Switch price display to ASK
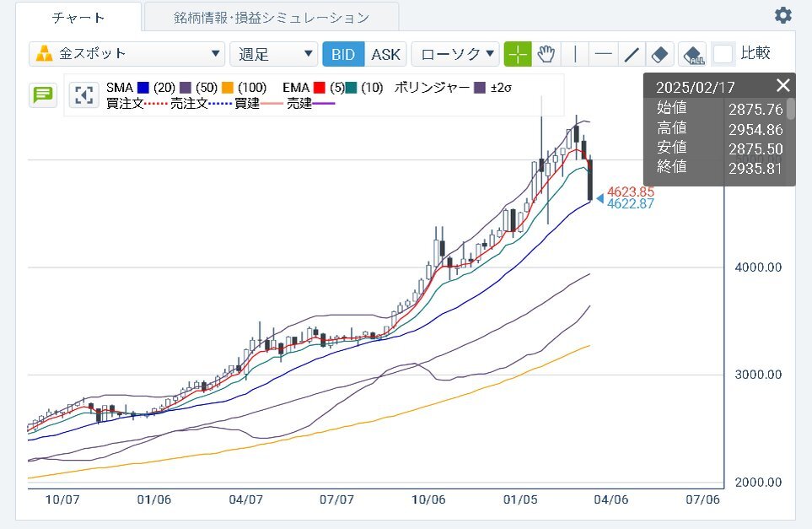812x529 pixels. (x=387, y=54)
